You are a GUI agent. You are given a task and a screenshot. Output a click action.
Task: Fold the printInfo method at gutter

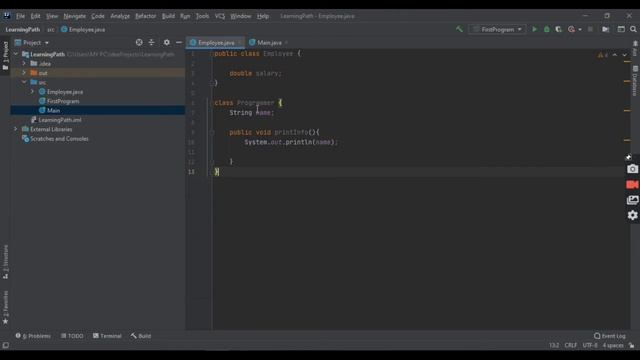click(x=212, y=132)
